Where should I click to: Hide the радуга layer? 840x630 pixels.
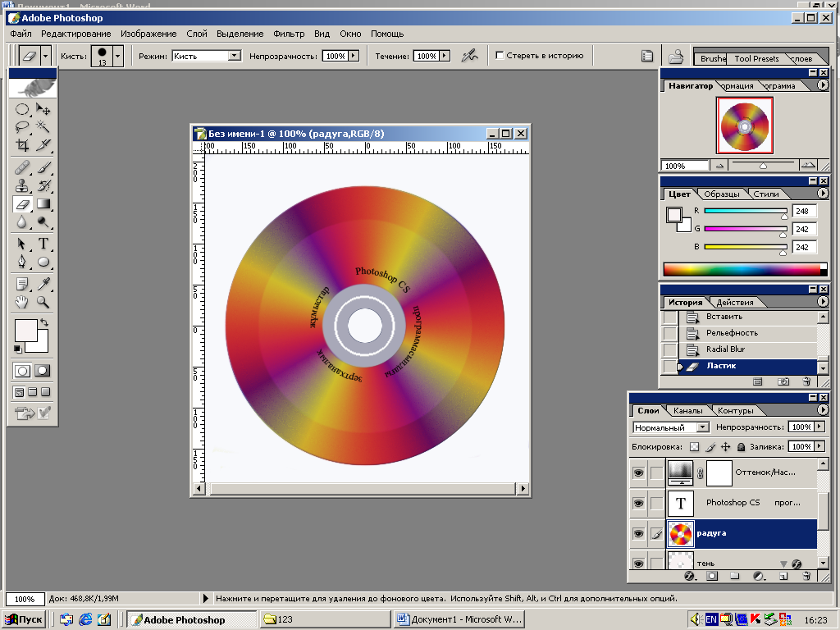[638, 533]
